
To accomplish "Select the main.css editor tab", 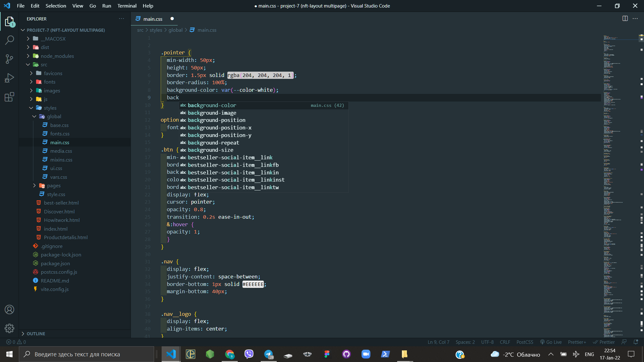I will (153, 19).
